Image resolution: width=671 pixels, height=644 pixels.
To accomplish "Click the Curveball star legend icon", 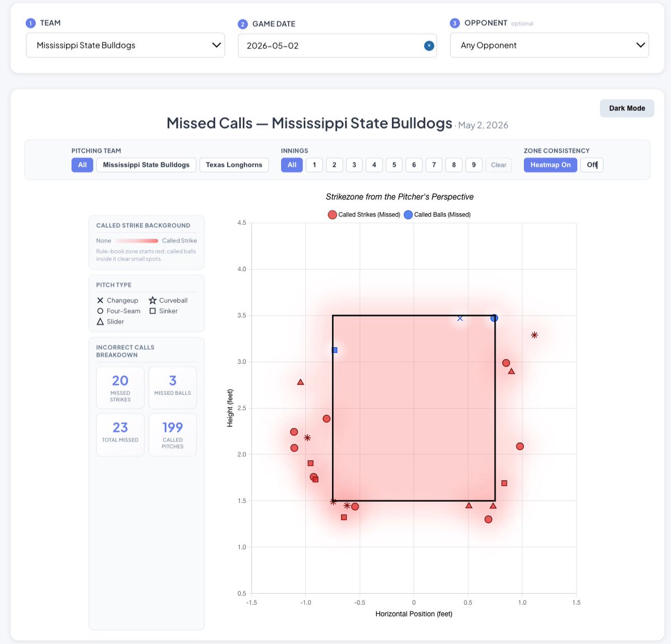I will pos(153,300).
